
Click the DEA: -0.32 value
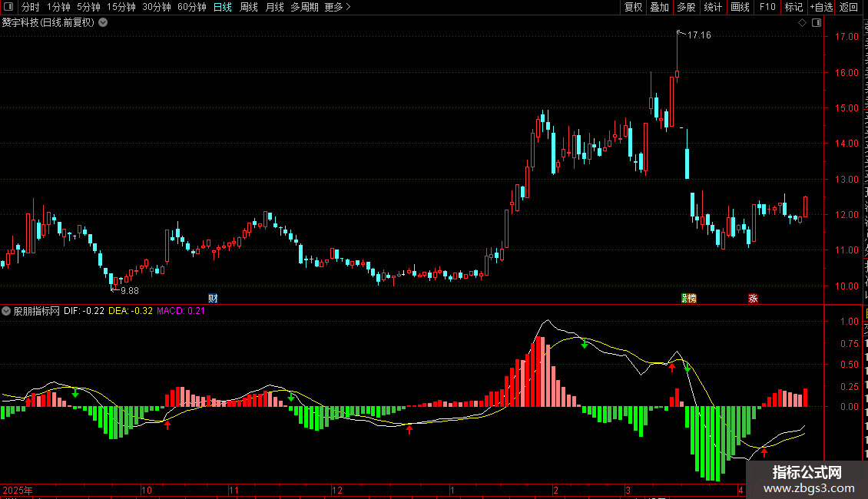(131, 311)
